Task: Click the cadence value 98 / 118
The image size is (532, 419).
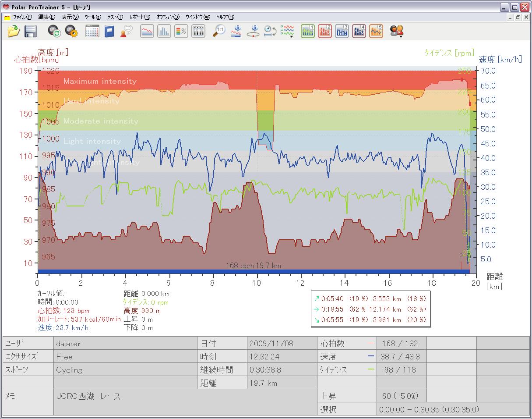Action: [402, 369]
